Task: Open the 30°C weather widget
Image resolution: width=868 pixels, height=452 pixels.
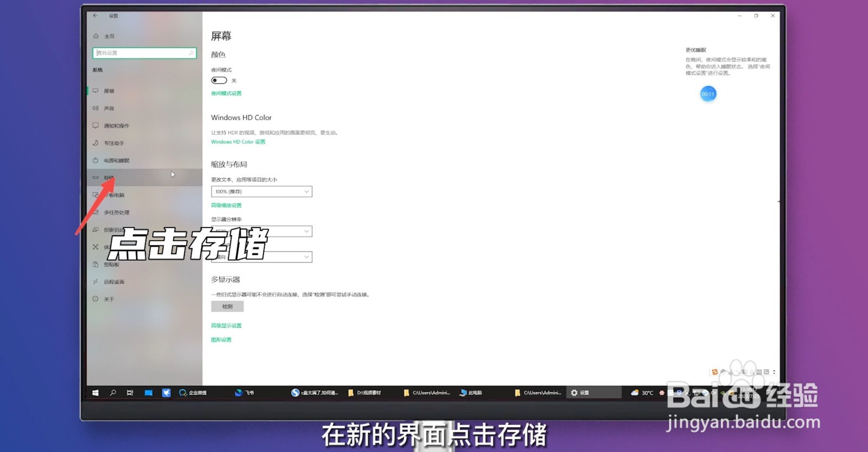Action: pyautogui.click(x=642, y=393)
